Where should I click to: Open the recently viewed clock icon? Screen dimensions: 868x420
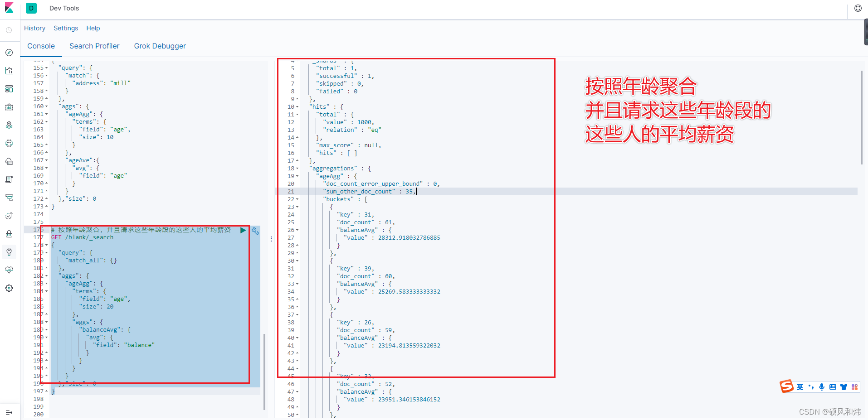point(9,30)
